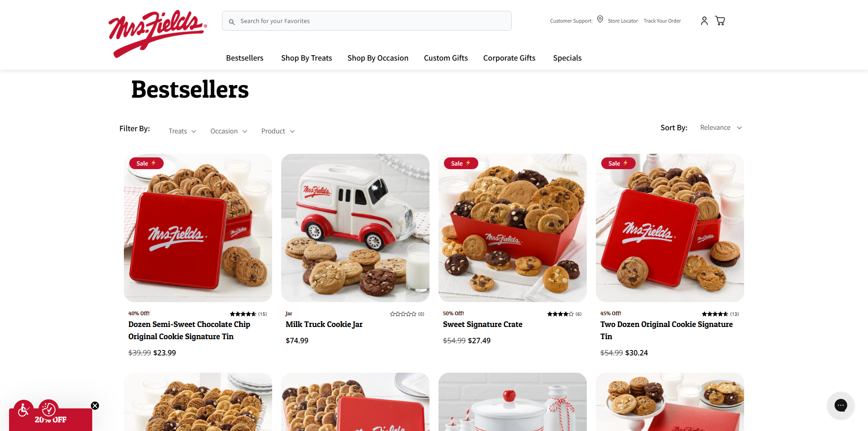Expand the Product filter dropdown
Screen dimensions: 868x431
(x=278, y=131)
